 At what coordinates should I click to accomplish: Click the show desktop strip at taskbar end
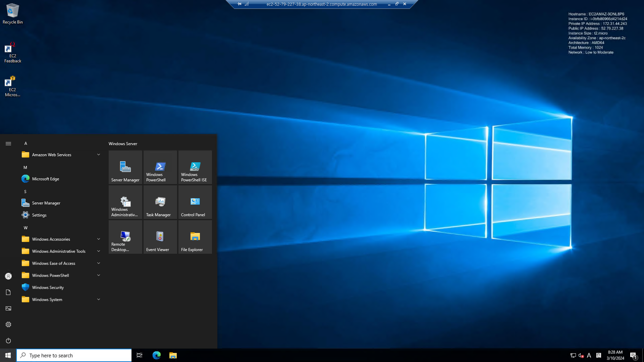tap(643, 355)
